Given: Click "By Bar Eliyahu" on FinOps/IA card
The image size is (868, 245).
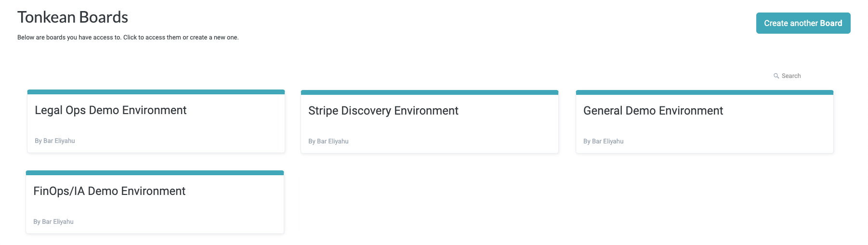Looking at the screenshot, I should (53, 222).
